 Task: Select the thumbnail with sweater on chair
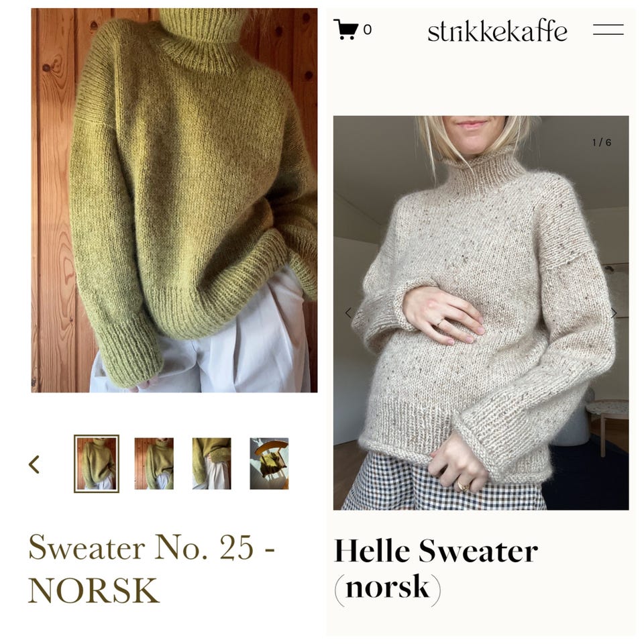[269, 464]
